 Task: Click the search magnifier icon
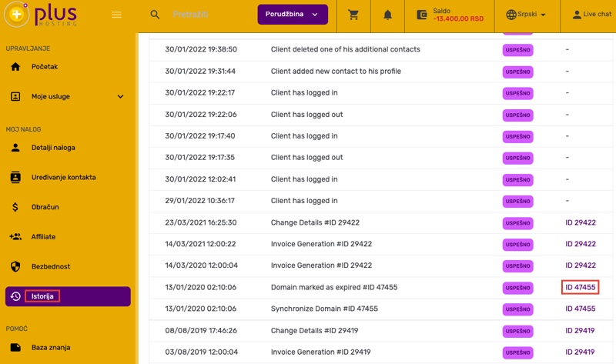155,15
